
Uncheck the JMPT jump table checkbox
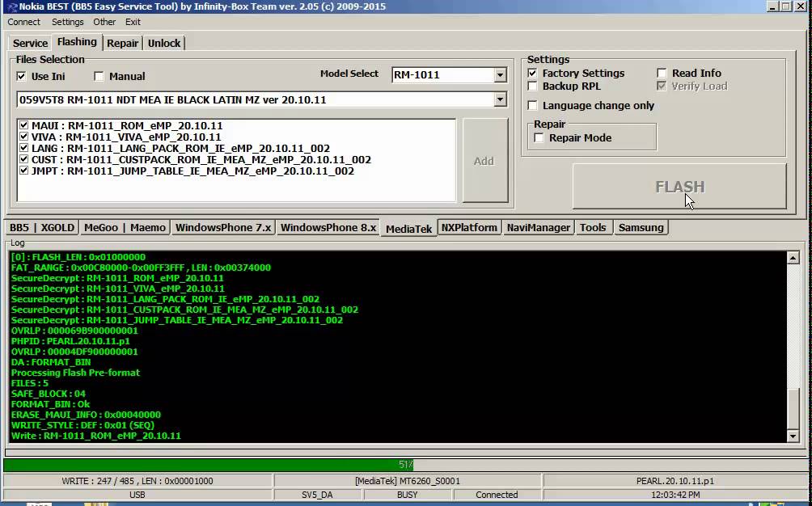point(23,171)
